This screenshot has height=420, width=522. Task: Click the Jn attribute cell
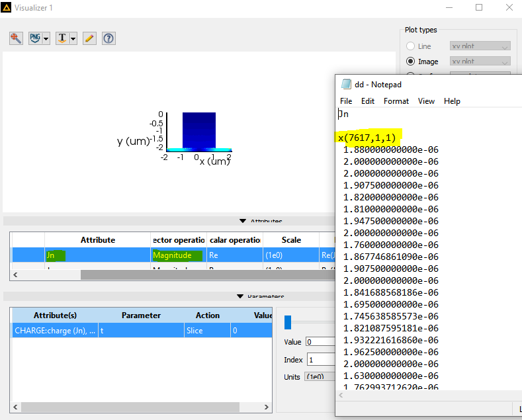(x=97, y=255)
